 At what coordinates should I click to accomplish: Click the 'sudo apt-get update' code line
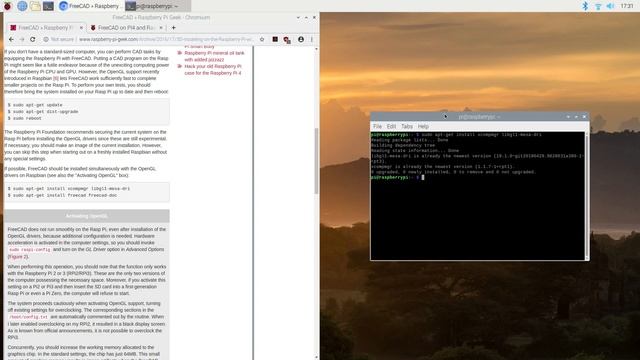tap(35, 105)
